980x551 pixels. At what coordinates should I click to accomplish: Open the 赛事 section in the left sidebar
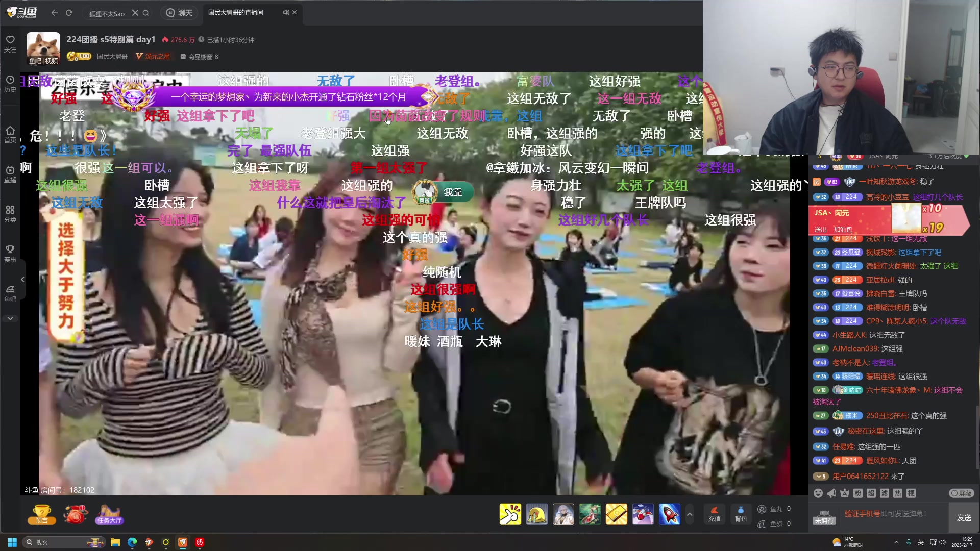pyautogui.click(x=10, y=253)
